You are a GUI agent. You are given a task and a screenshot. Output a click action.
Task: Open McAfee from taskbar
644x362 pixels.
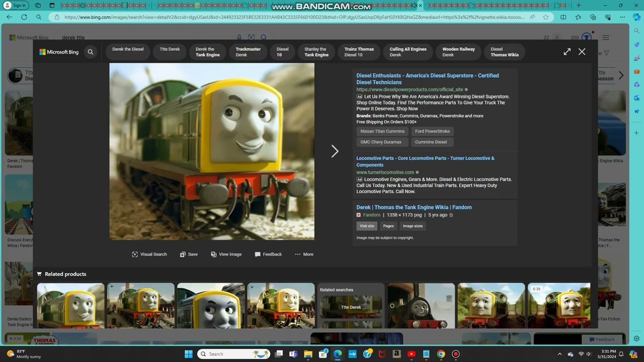tap(382, 354)
